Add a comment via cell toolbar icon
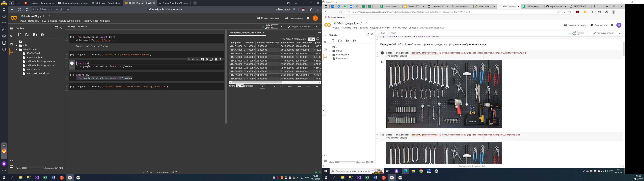The image size is (644, 181). 202,59
